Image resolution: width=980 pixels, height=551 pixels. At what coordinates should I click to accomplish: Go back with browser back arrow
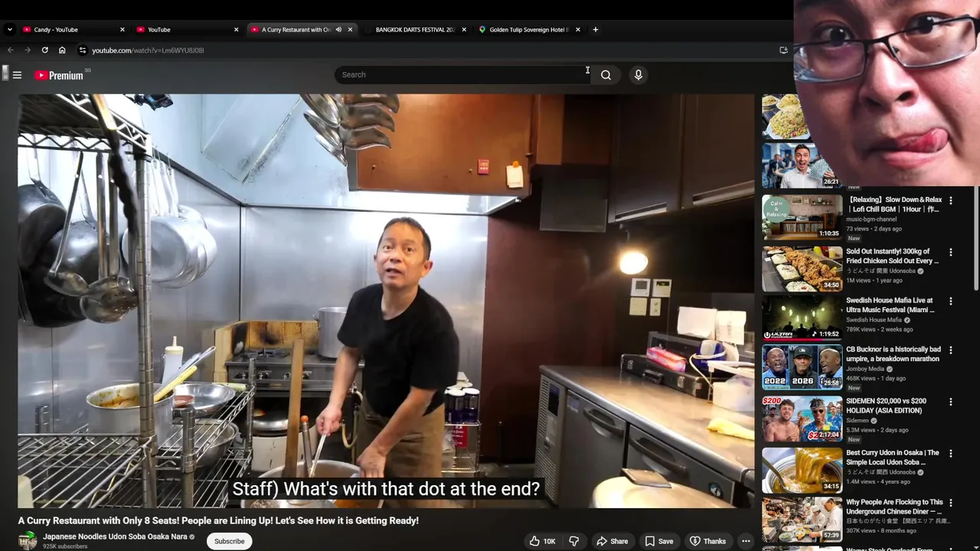tap(11, 51)
